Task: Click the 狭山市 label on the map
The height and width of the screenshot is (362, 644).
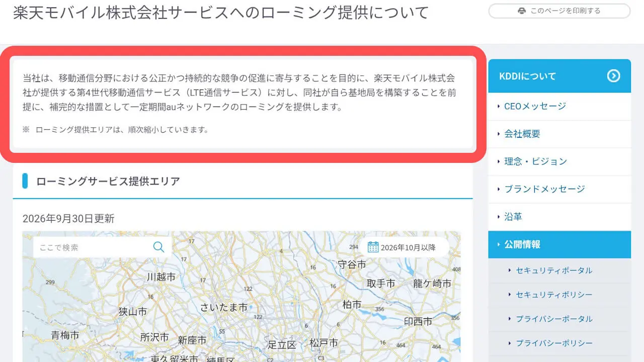Action: click(x=133, y=312)
